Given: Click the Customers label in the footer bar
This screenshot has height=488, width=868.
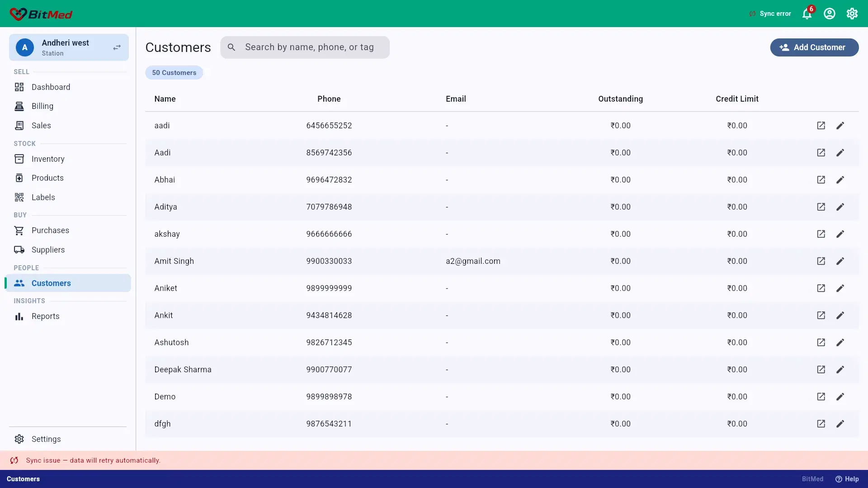Looking at the screenshot, I should click(x=23, y=479).
